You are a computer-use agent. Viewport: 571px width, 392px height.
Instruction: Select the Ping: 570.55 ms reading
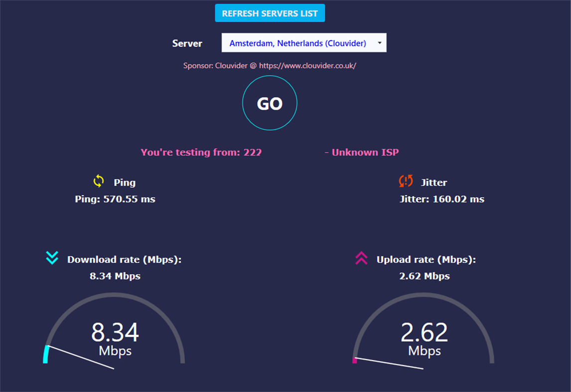115,199
